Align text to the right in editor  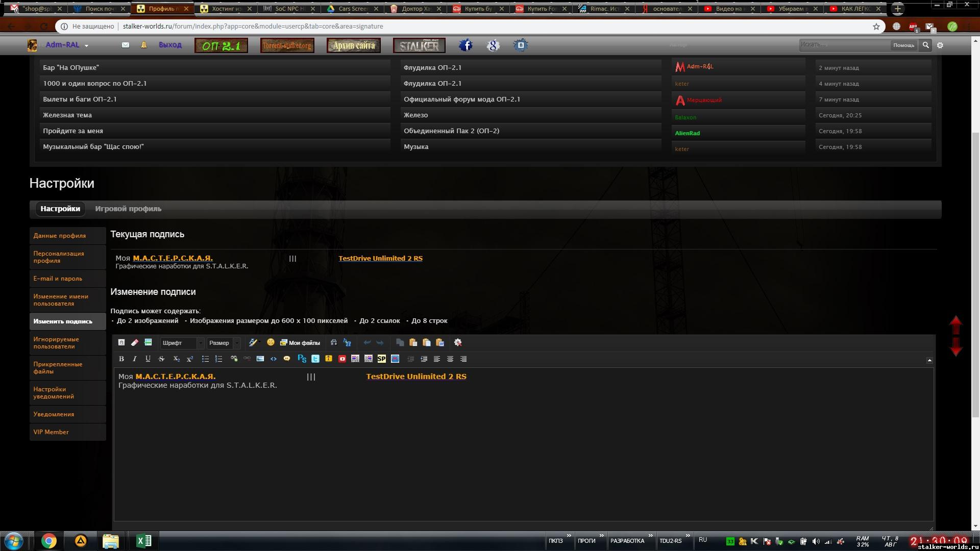tap(463, 359)
